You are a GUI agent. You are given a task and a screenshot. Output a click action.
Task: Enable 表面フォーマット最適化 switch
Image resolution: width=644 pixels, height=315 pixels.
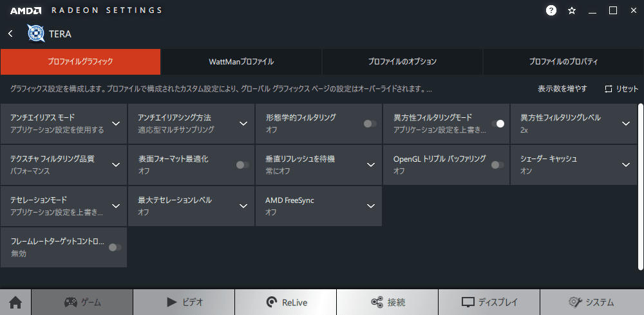coord(243,165)
